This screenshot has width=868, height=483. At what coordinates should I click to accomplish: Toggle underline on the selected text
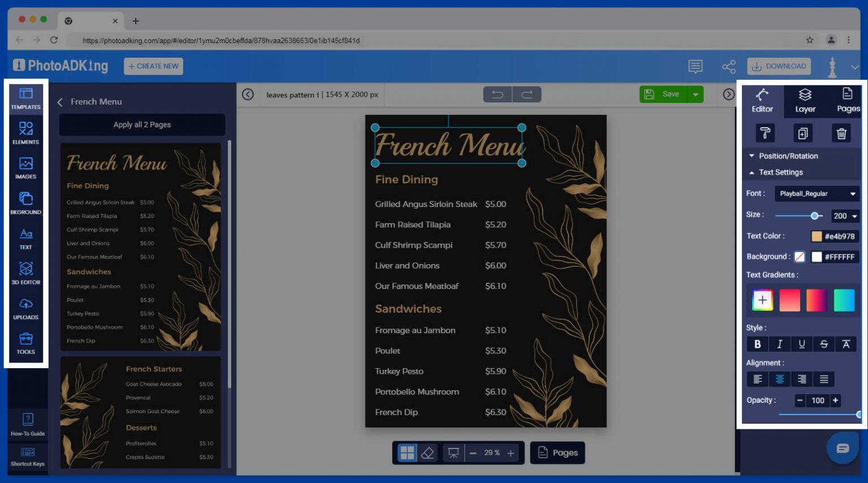pyautogui.click(x=801, y=344)
